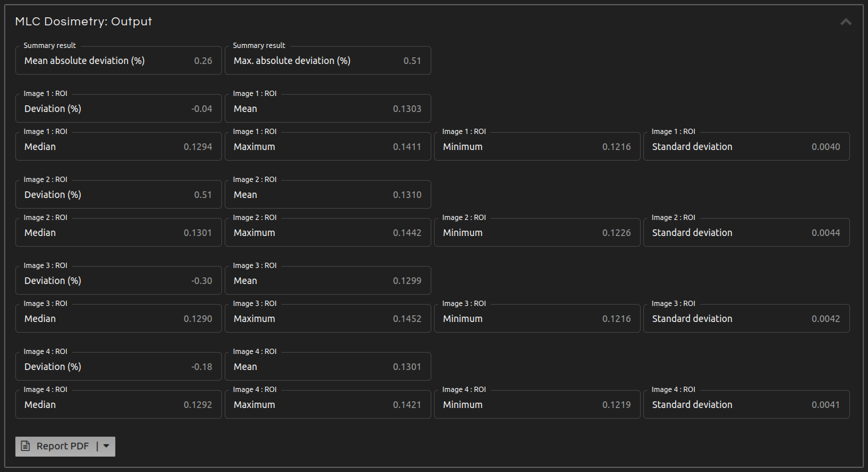Viewport: 868px width, 472px height.
Task: Select the Mean absolute deviation (%) field
Action: click(x=119, y=61)
